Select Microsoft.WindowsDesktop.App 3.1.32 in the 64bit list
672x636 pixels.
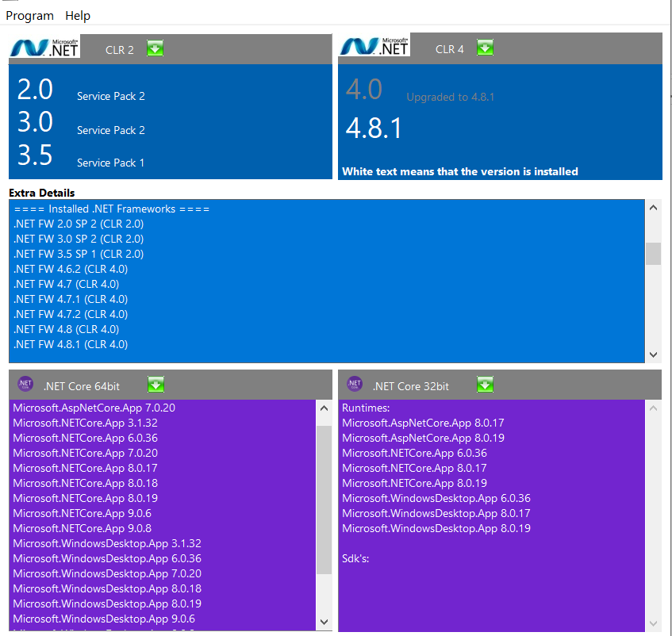point(106,543)
